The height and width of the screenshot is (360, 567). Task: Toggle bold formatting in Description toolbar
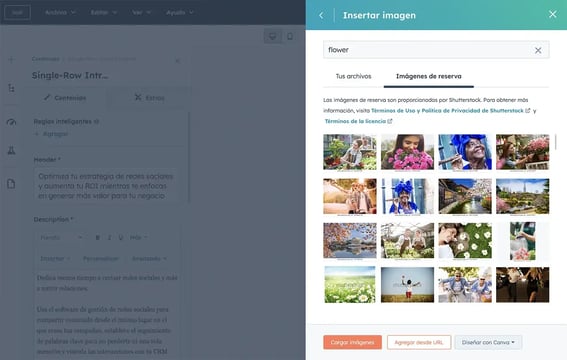[97, 237]
